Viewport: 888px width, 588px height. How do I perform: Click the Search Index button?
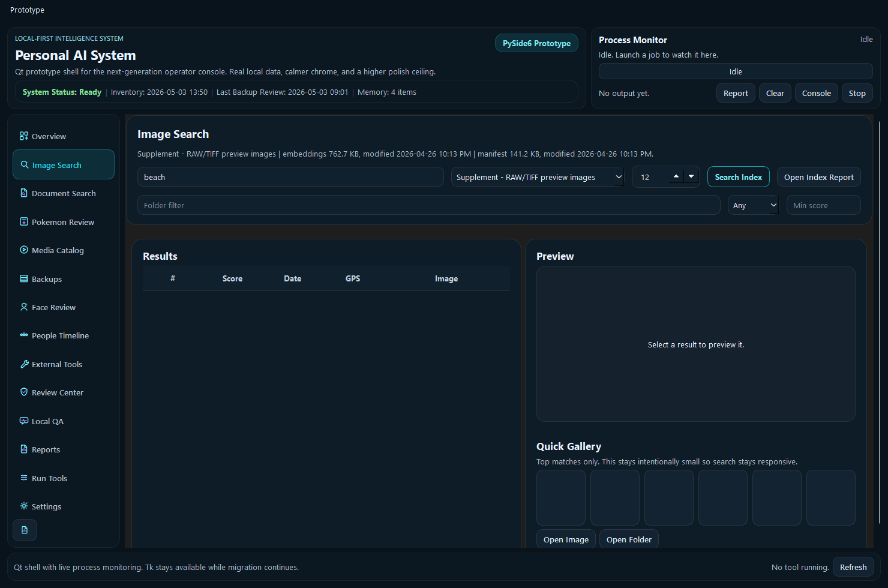(739, 177)
